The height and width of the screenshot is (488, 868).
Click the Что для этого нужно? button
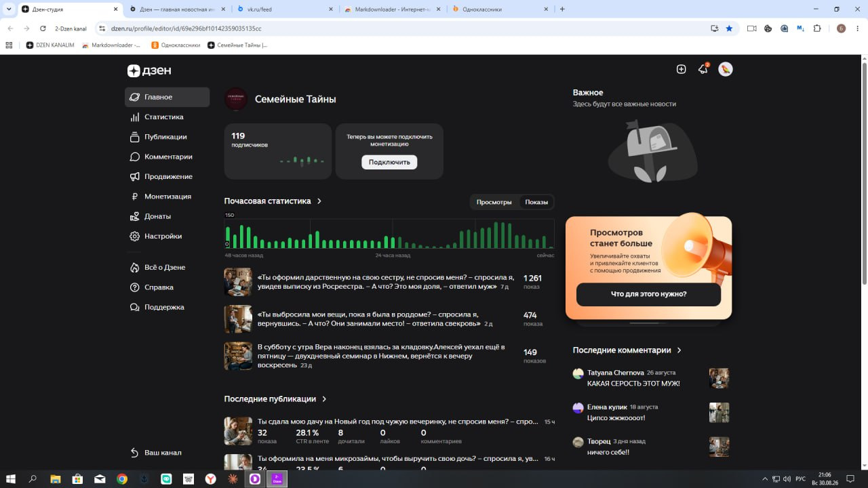[x=648, y=294]
